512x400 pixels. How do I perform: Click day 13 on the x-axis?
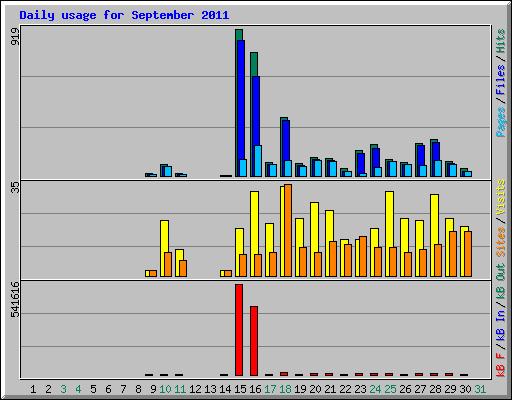coord(210,389)
